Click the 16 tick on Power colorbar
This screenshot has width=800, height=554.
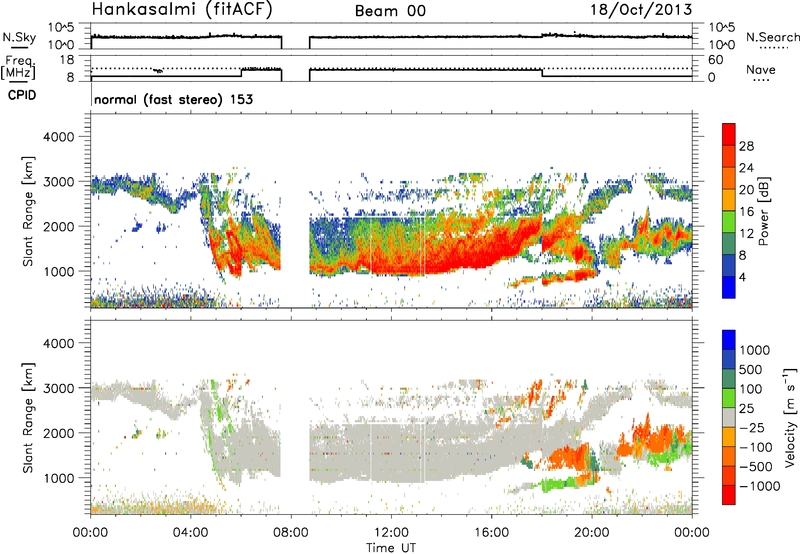tap(746, 212)
